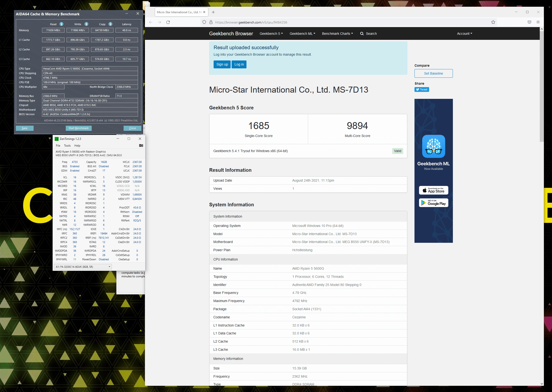552x392 pixels.
Task: Open the Help menu in ZenTimings
Action: click(77, 146)
